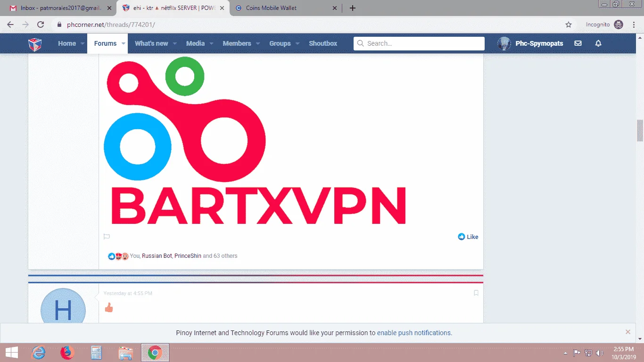The height and width of the screenshot is (362, 644).
Task: Open the taskbar clock and date
Action: (625, 353)
